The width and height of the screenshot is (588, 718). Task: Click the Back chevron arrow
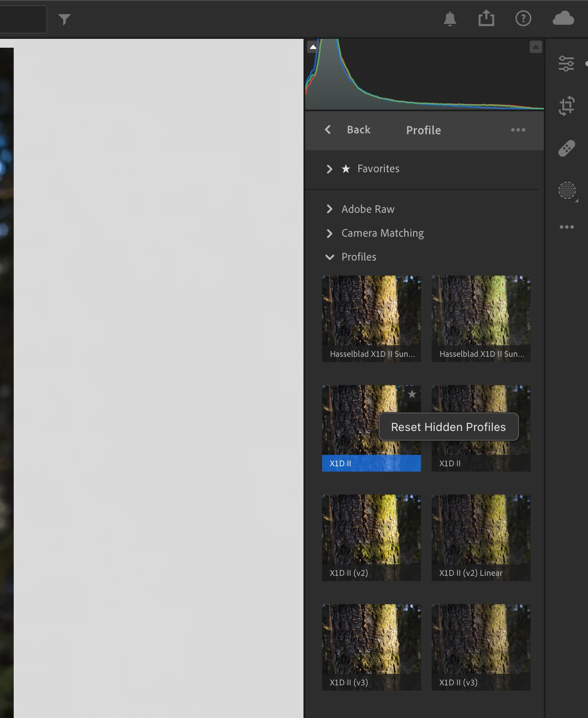(328, 129)
